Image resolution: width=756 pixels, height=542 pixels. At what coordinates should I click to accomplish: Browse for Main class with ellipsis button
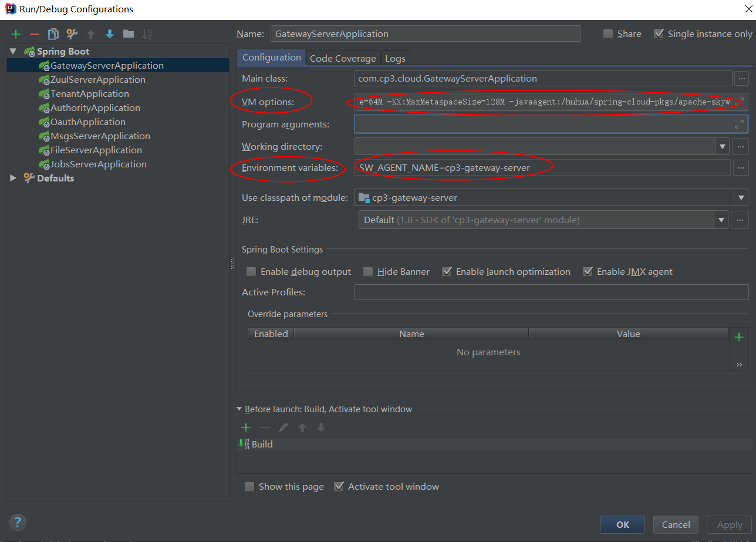click(741, 78)
